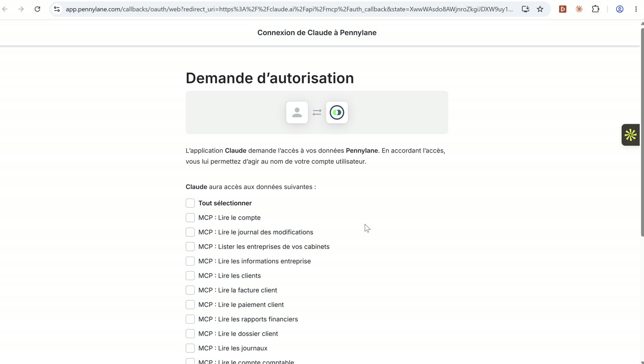Open the Extensions puzzle menu

tap(595, 9)
